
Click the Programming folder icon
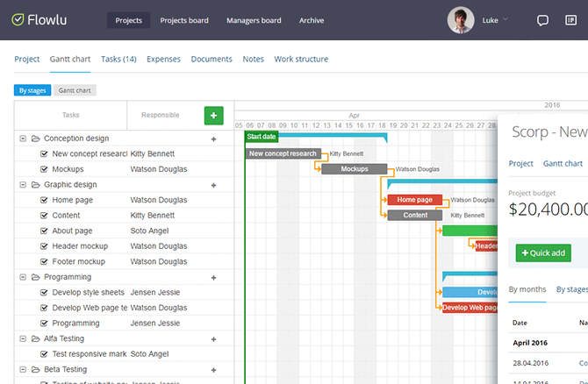tap(36, 277)
